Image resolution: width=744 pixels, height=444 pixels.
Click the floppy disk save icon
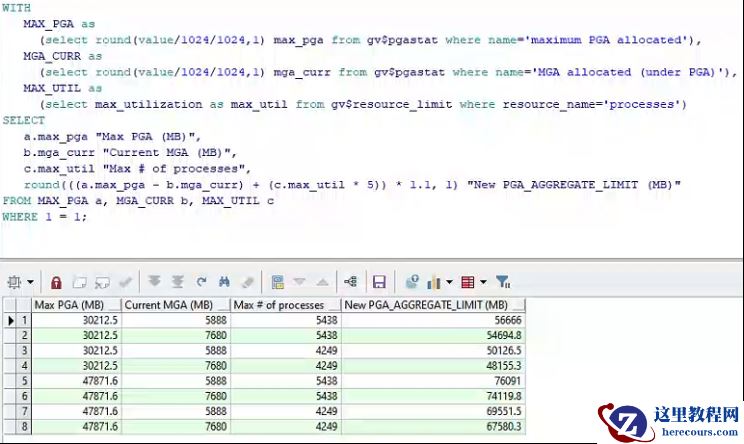(x=379, y=282)
